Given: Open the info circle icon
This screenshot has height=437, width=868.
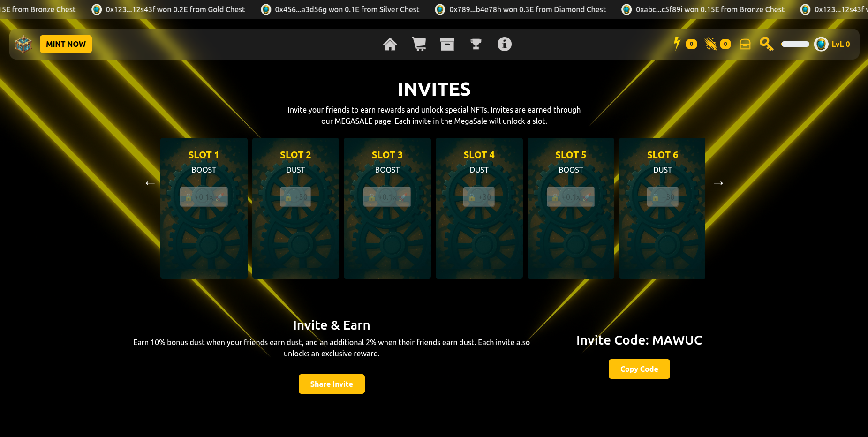Looking at the screenshot, I should click(x=505, y=44).
